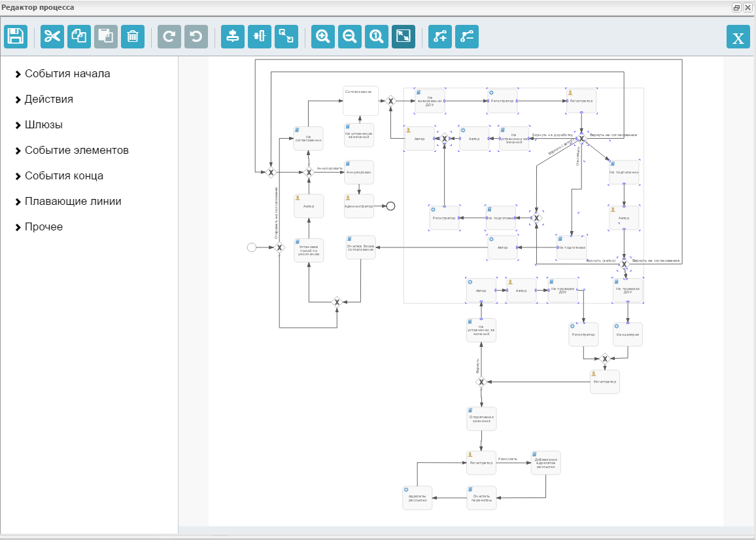This screenshot has height=540, width=756.
Task: Expand the «Шлюзы» palette group
Action: [43, 125]
